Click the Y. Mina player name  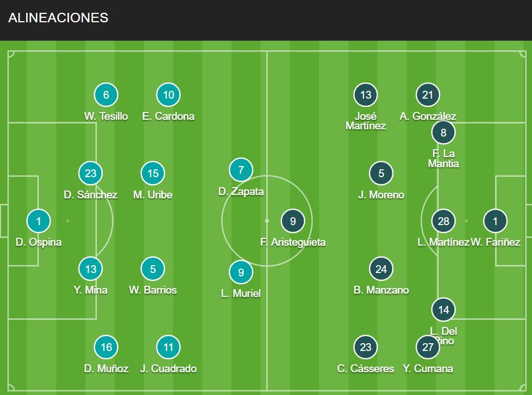click(x=91, y=290)
